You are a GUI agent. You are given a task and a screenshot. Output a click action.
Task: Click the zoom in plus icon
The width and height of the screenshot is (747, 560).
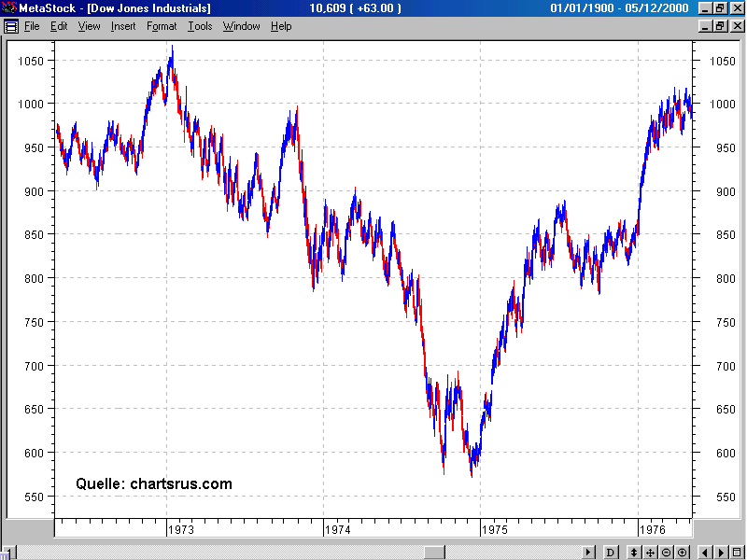pyautogui.click(x=683, y=553)
